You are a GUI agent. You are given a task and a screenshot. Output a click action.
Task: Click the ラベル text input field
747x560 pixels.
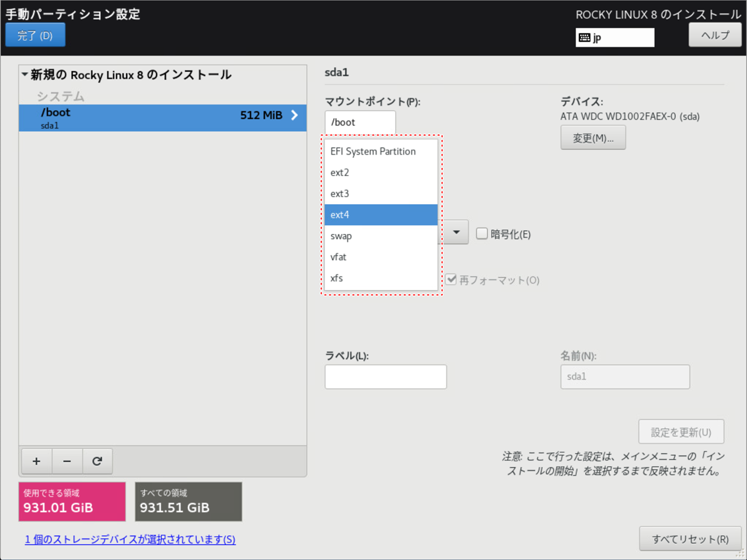386,377
